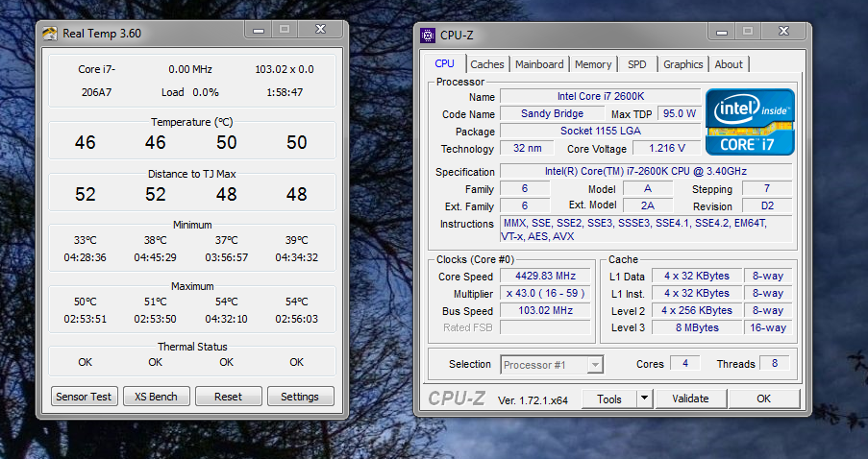Start the XS Bench benchmark
868x459 pixels.
[x=156, y=397]
